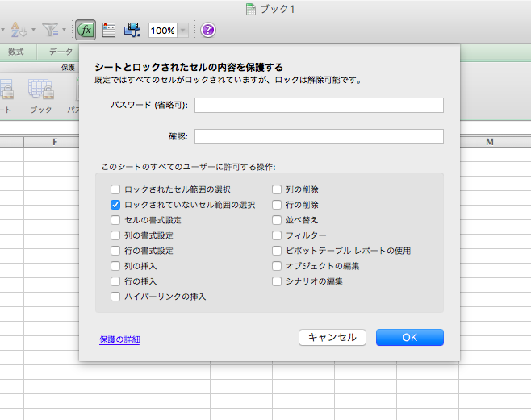The image size is (531, 420).
Task: Uncheck ロックされていないセル範囲の選択
Action: pyautogui.click(x=115, y=205)
